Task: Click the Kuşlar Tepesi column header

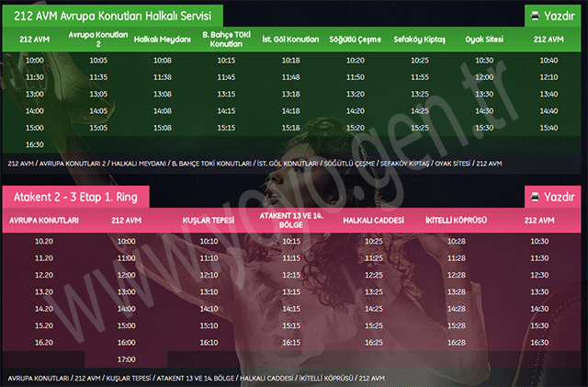Action: [x=209, y=221]
